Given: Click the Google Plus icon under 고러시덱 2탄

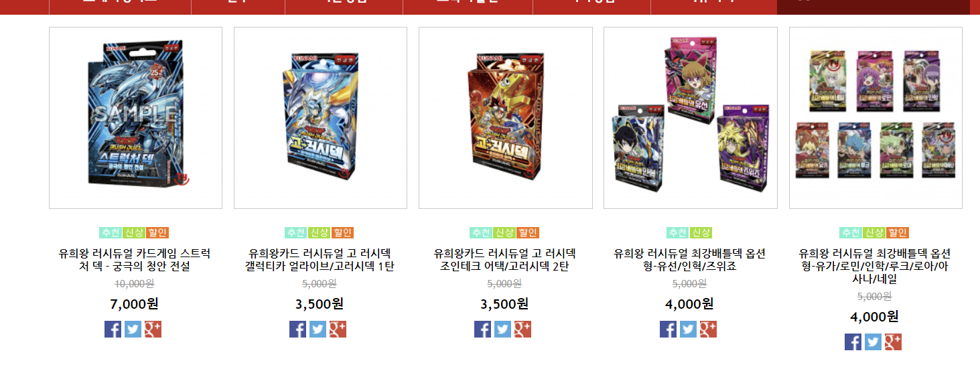Looking at the screenshot, I should 522,329.
